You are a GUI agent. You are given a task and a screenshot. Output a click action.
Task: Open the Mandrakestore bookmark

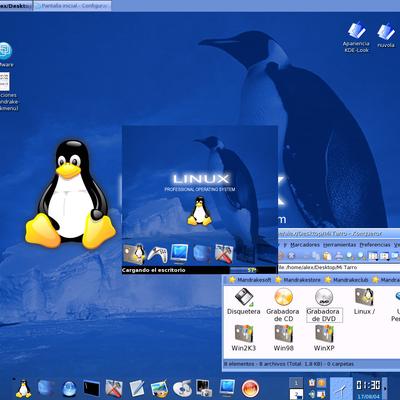pyautogui.click(x=298, y=280)
